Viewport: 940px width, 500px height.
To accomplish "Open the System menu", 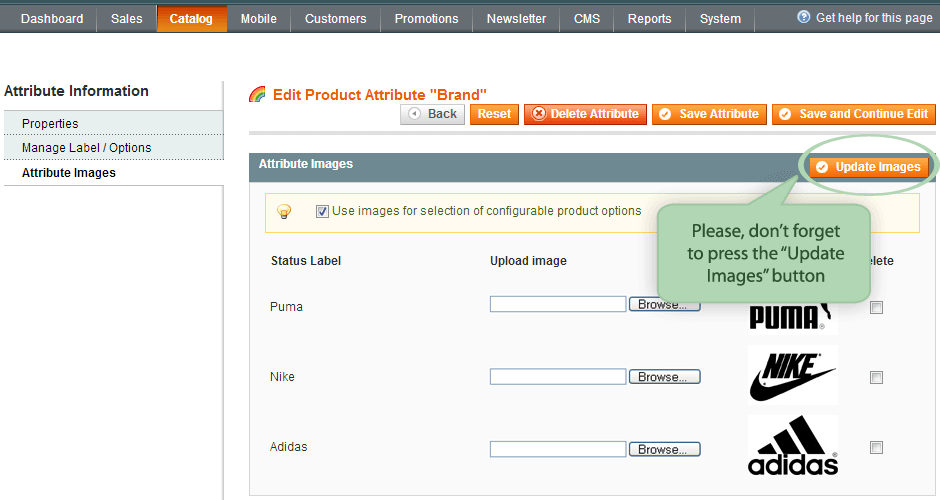I will pos(720,19).
